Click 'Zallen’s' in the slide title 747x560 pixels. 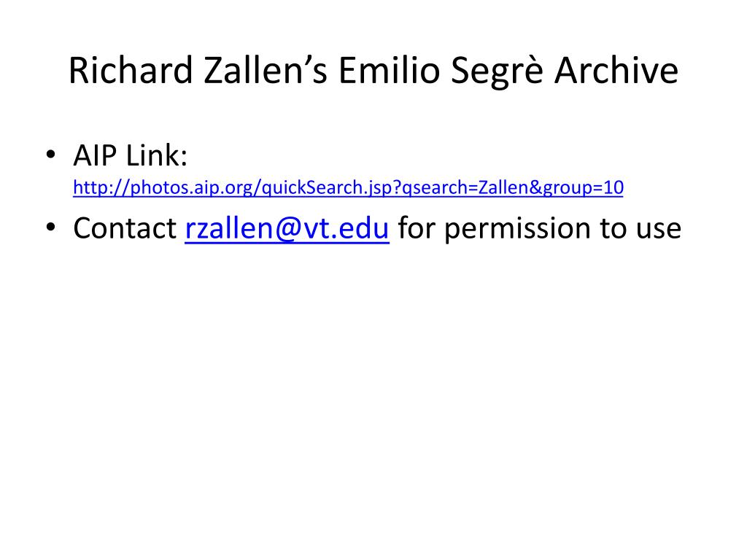pyautogui.click(x=266, y=71)
